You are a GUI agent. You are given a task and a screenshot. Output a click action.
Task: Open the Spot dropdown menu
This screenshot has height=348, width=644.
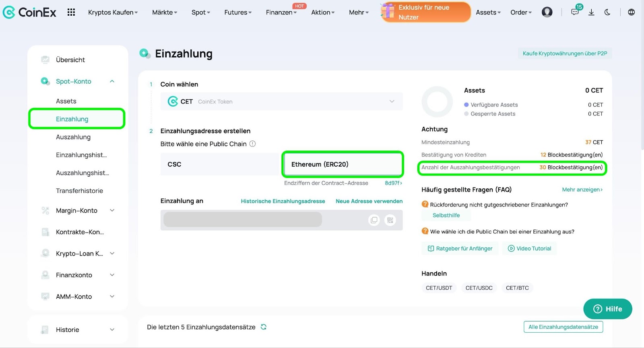click(201, 12)
